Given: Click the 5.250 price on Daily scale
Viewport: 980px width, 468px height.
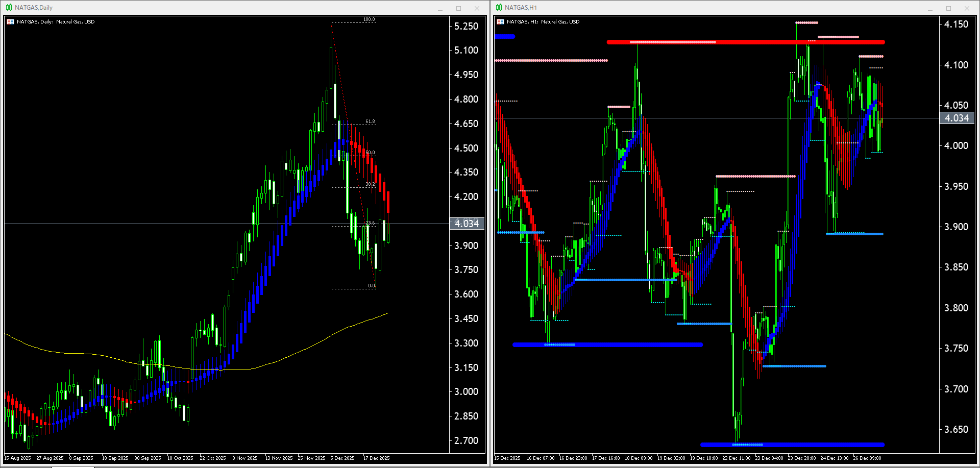Looking at the screenshot, I should 467,27.
